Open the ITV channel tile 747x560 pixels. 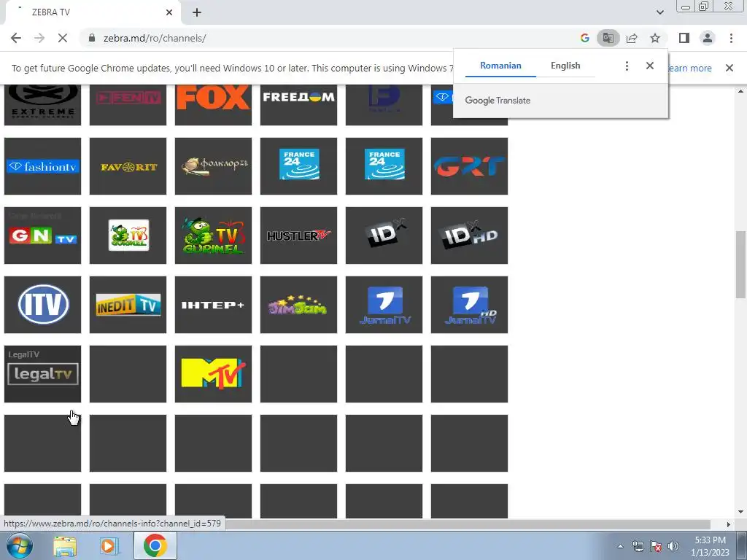click(42, 305)
